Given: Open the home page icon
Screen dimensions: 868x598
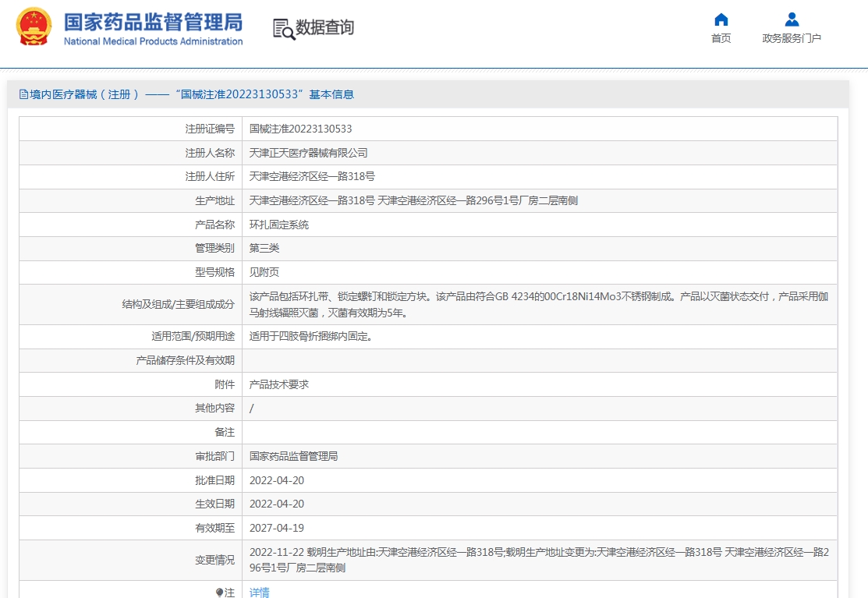Looking at the screenshot, I should (x=721, y=20).
